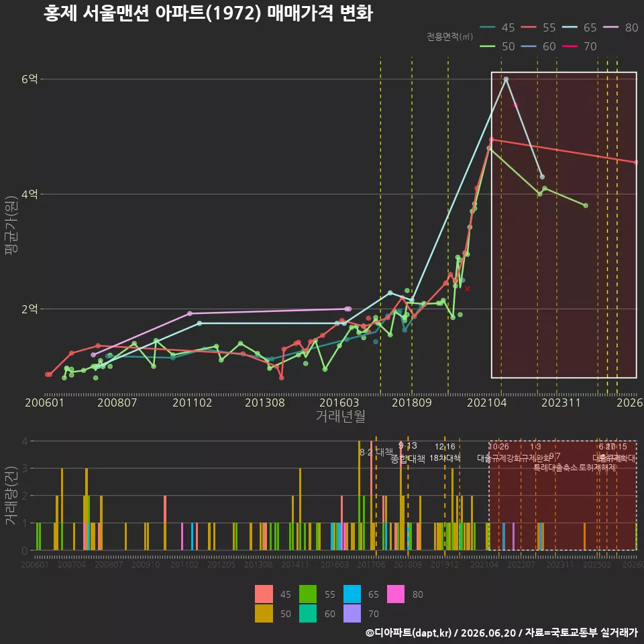Click the salmon 45 bar swatch
This screenshot has height=644, width=644.
pyautogui.click(x=264, y=594)
